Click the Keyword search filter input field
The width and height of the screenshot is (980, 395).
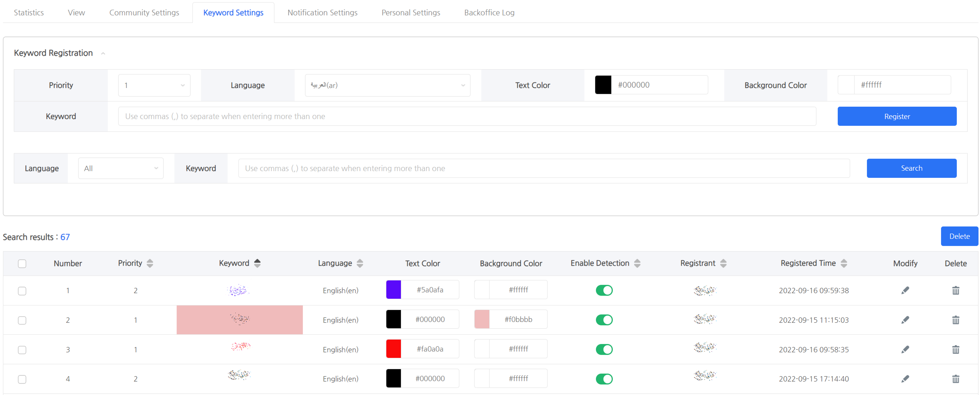(x=544, y=168)
